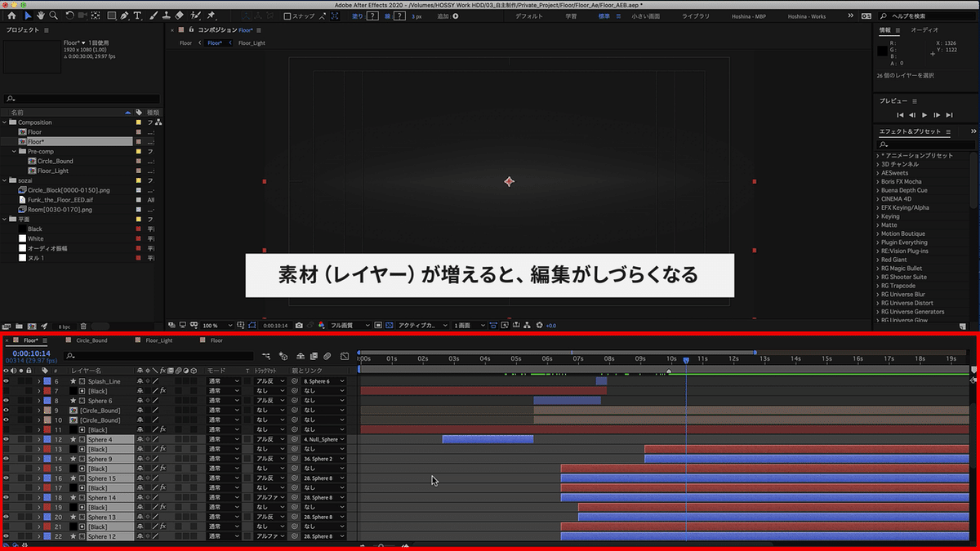Click the Floor_Light breadcrumb in composition viewer
Screen dimensions: 980x551
(x=252, y=42)
